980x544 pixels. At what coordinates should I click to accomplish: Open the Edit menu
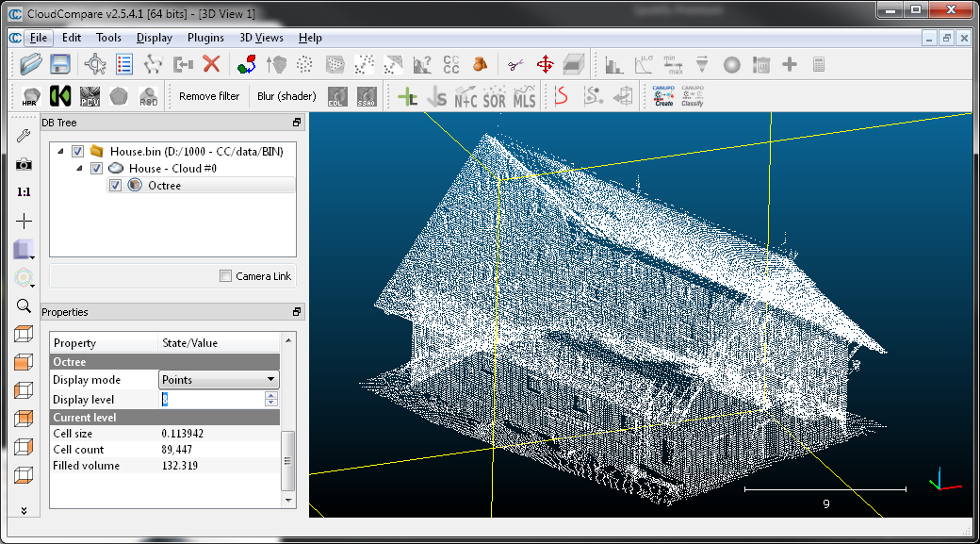click(71, 38)
